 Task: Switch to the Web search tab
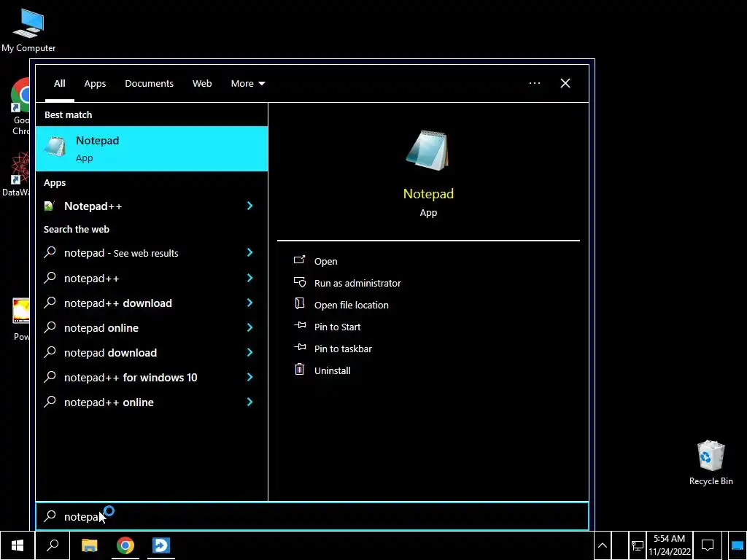pos(202,83)
